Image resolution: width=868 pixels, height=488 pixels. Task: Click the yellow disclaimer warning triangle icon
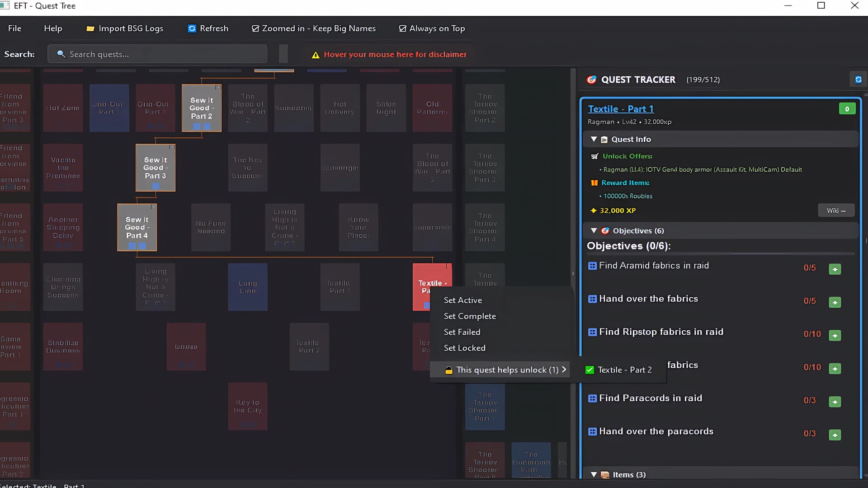[316, 55]
